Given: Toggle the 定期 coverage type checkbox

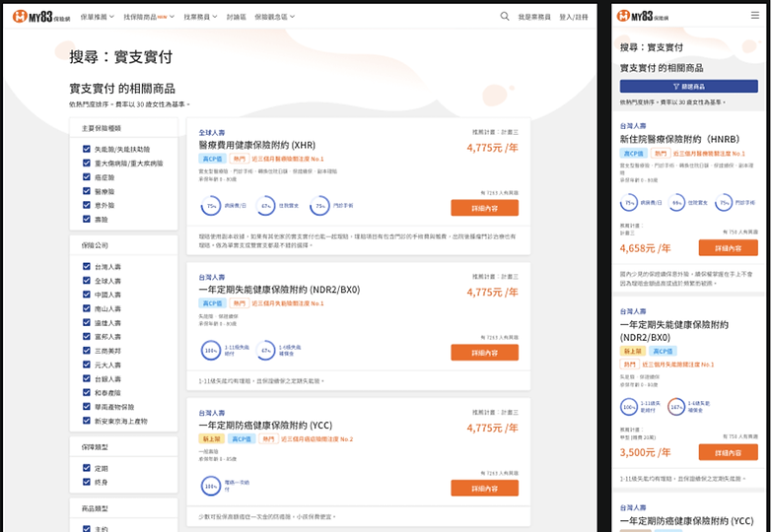Looking at the screenshot, I should click(87, 468).
